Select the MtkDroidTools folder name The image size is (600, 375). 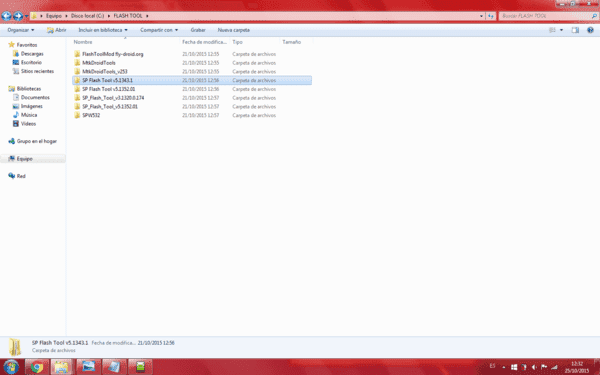[99, 63]
